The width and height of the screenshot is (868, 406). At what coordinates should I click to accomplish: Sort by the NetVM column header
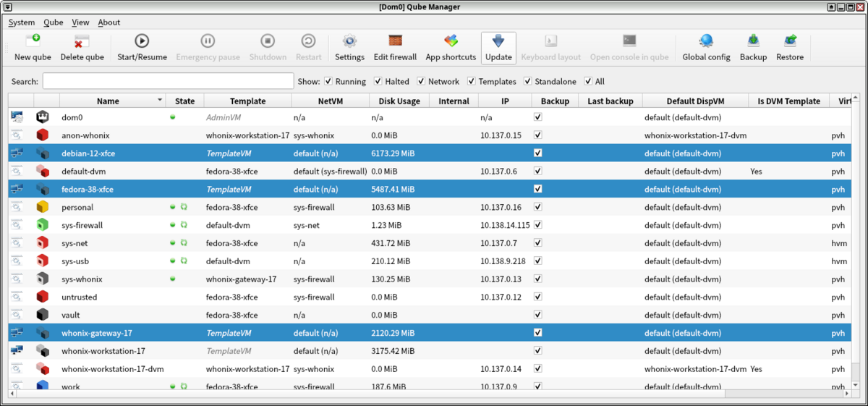(330, 101)
